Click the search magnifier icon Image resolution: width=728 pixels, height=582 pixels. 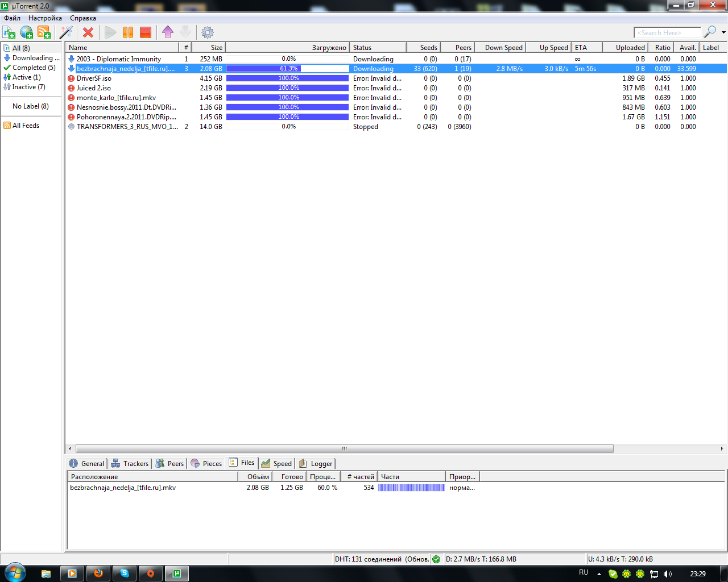(x=710, y=32)
